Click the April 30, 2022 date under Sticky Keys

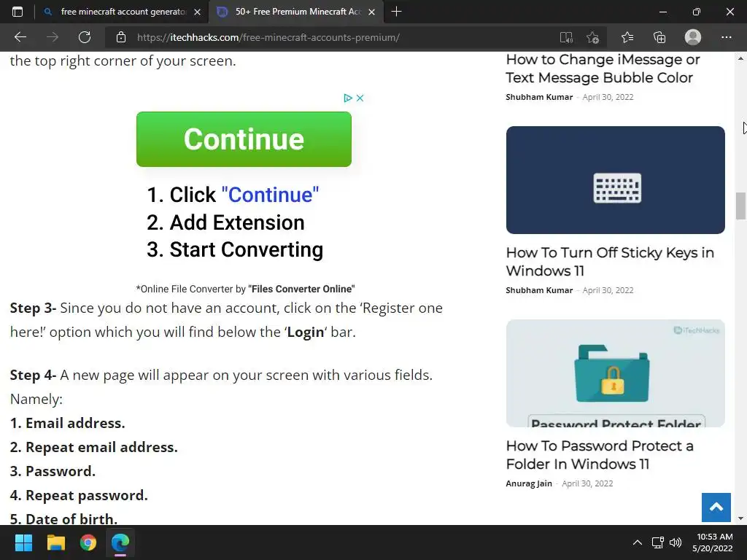click(x=608, y=290)
